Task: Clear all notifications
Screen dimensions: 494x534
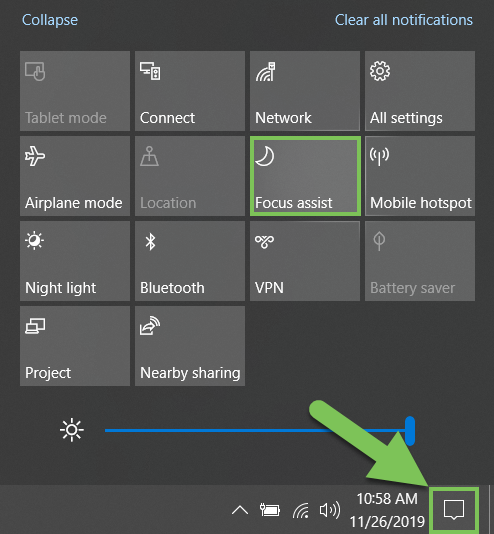Action: click(x=404, y=20)
